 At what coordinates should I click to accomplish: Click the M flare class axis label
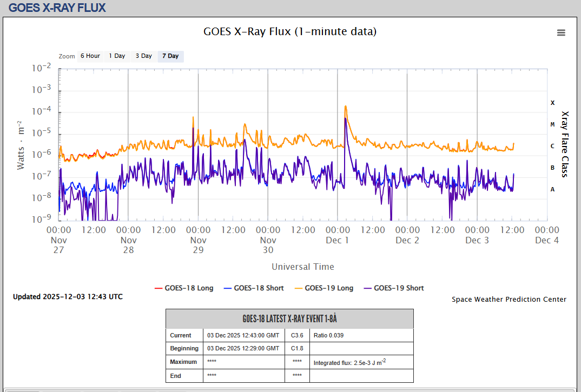coord(552,124)
